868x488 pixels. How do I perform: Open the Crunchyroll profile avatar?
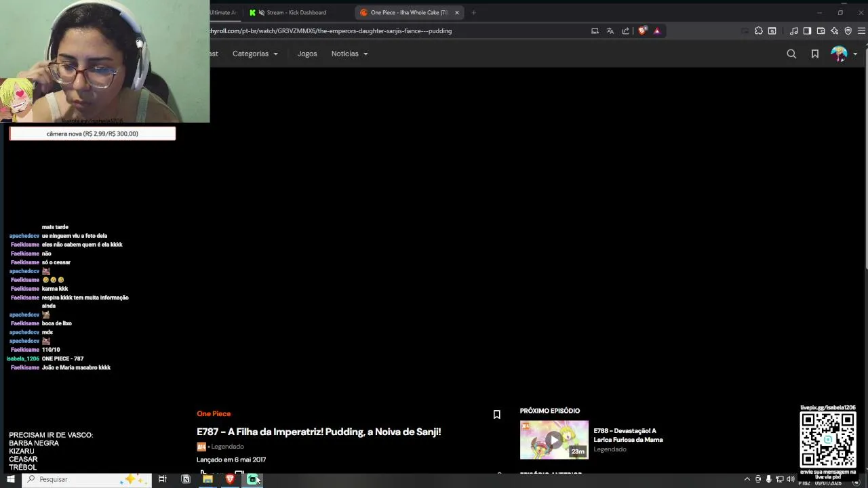pyautogui.click(x=839, y=54)
